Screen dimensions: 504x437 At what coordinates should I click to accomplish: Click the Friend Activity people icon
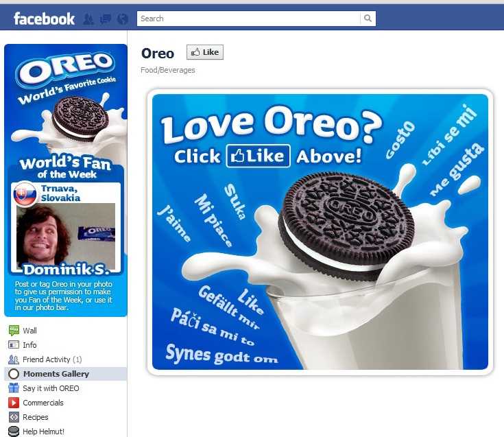point(14,359)
